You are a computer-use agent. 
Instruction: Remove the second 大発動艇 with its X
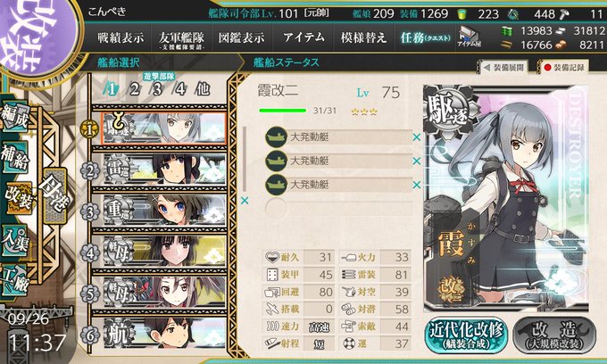[417, 161]
